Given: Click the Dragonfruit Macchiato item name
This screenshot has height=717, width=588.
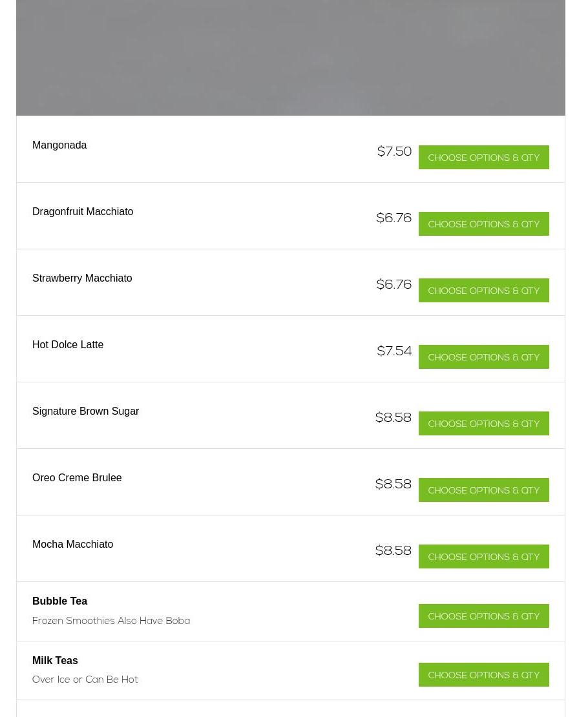Looking at the screenshot, I should click(83, 212).
